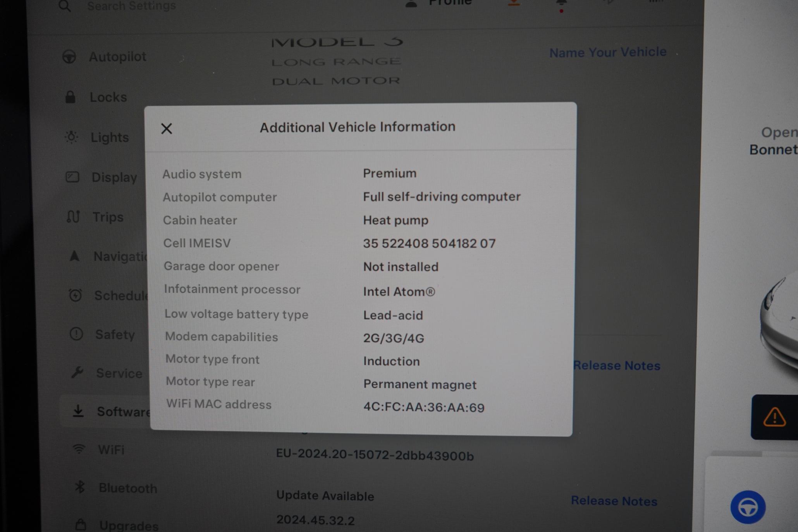Select the Navigation arrow icon
The height and width of the screenshot is (532, 798).
(x=74, y=256)
